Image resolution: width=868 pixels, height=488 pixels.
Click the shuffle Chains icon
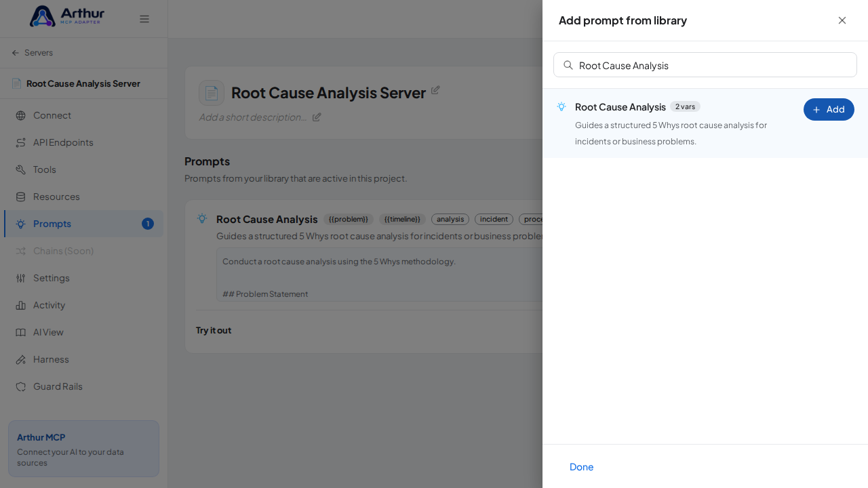(21, 251)
